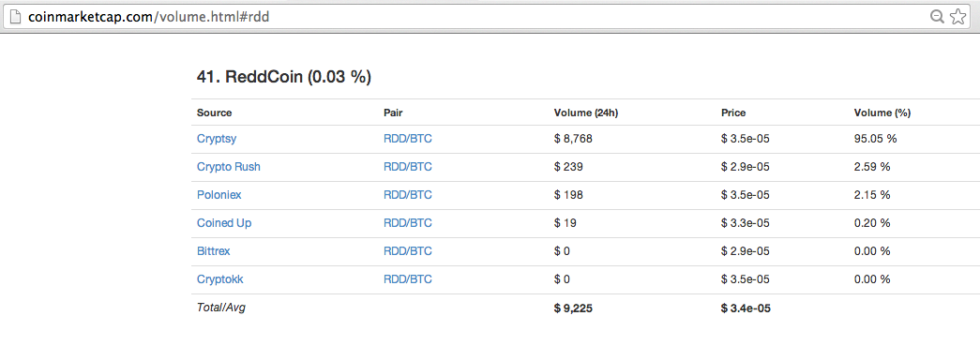
Task: Open the Poloniex source link
Action: coord(219,195)
